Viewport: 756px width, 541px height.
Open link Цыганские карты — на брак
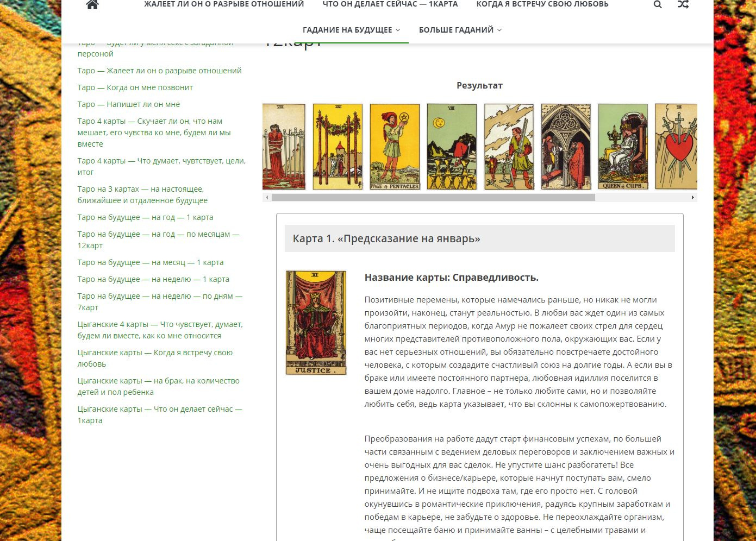(158, 386)
